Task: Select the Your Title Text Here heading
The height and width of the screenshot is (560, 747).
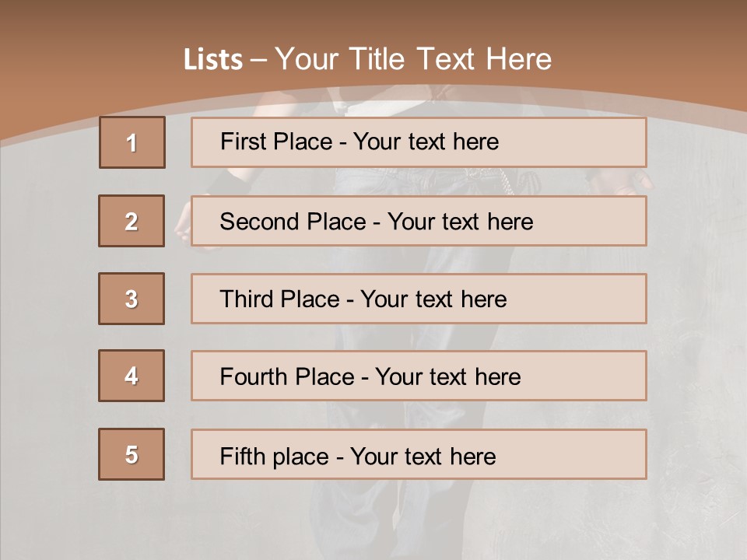Action: [x=413, y=59]
